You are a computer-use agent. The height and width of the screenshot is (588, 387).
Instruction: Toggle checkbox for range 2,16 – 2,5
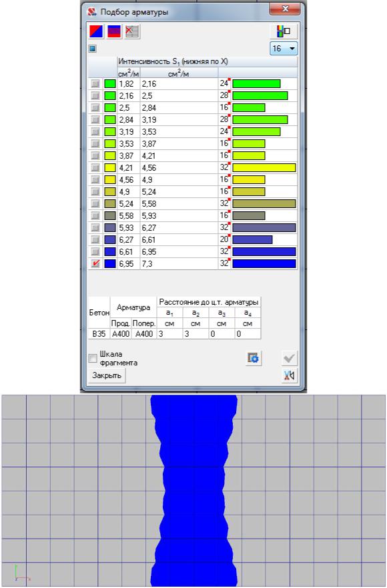[95, 95]
